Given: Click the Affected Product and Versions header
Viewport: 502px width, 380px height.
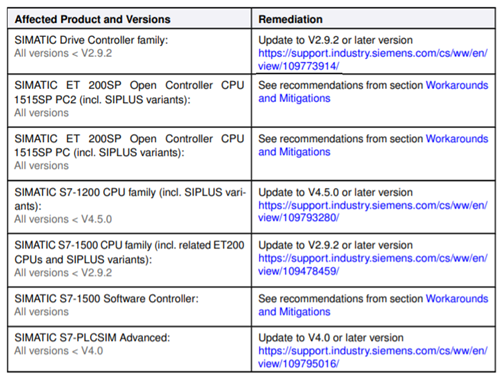Looking at the screenshot, I should click(x=93, y=19).
